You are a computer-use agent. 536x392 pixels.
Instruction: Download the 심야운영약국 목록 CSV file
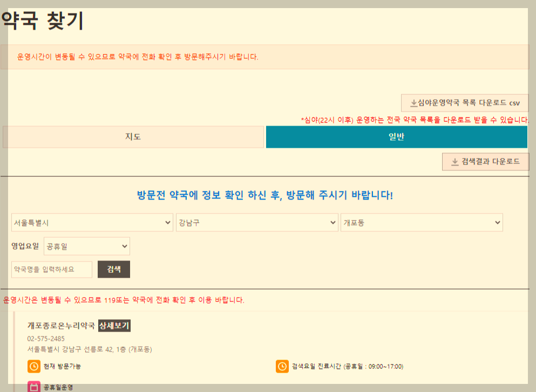pos(465,103)
